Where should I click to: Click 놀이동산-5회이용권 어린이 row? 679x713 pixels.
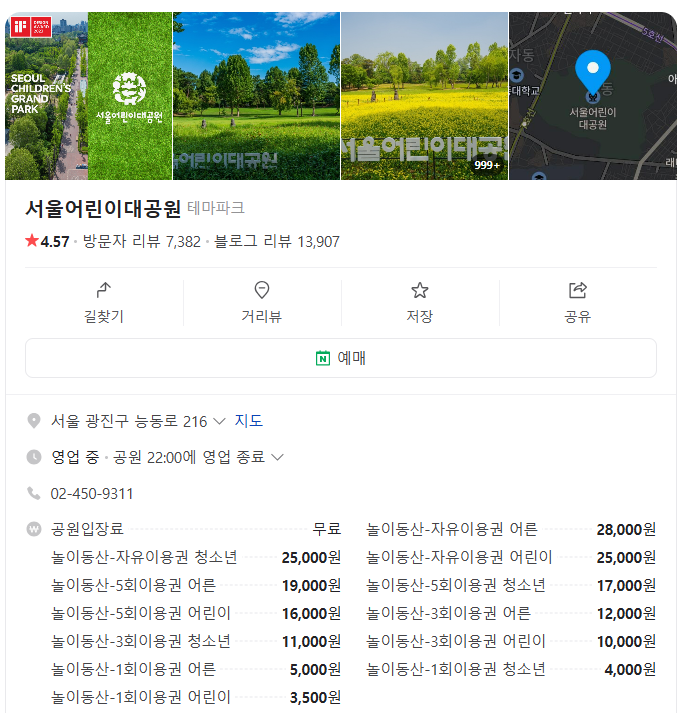coord(196,613)
